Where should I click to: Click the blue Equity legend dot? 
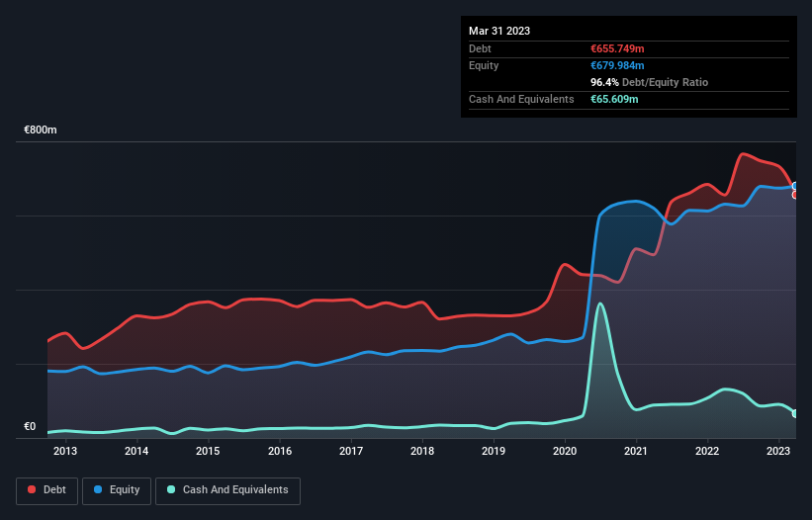point(98,489)
